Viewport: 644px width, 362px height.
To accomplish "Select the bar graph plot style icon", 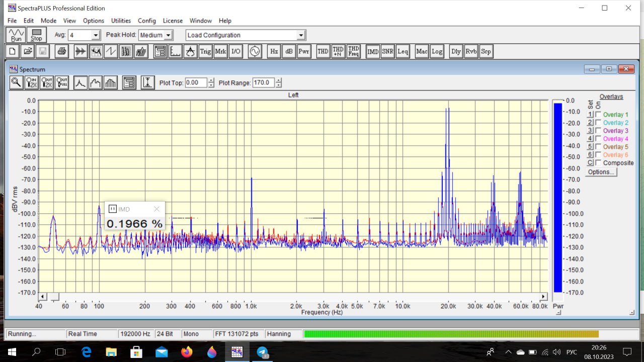I will click(x=110, y=82).
